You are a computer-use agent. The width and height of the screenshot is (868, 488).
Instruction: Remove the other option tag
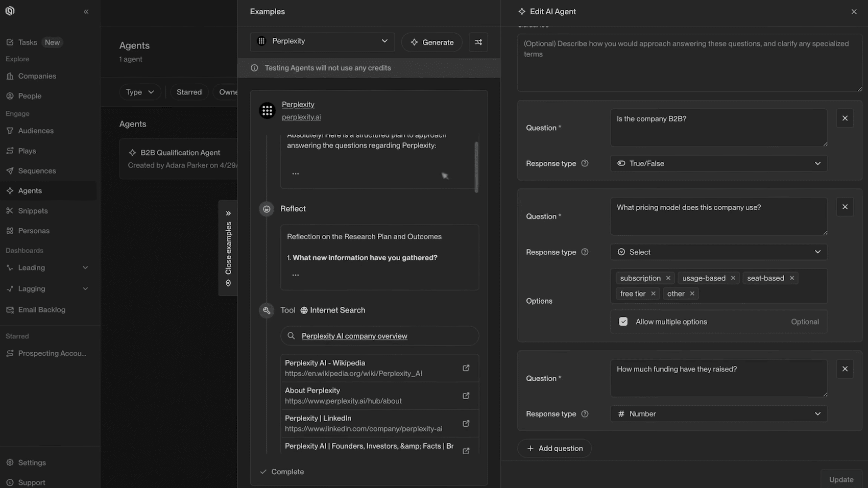[692, 294]
